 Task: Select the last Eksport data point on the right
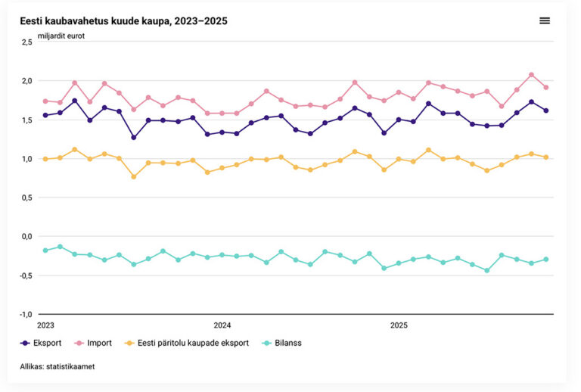[x=546, y=110]
